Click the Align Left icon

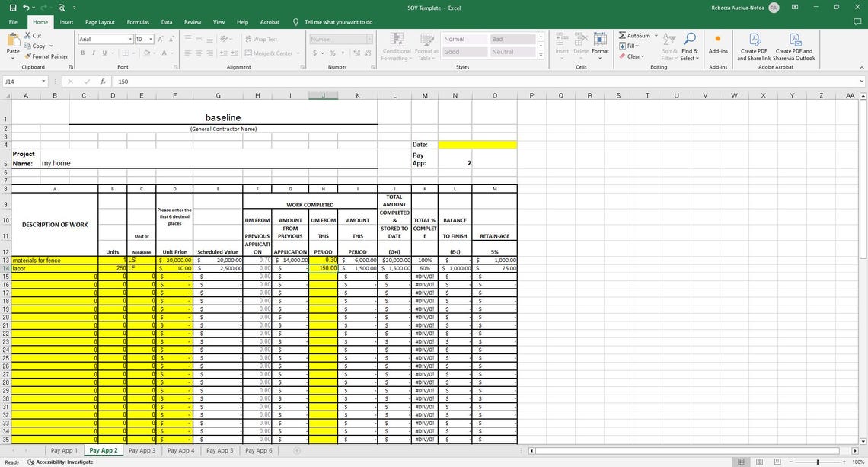pyautogui.click(x=188, y=53)
